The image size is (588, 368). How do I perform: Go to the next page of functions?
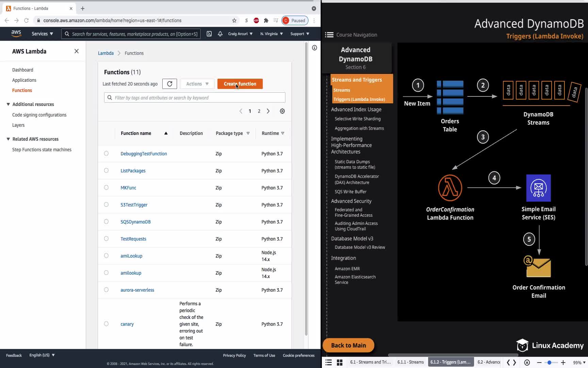pos(268,111)
